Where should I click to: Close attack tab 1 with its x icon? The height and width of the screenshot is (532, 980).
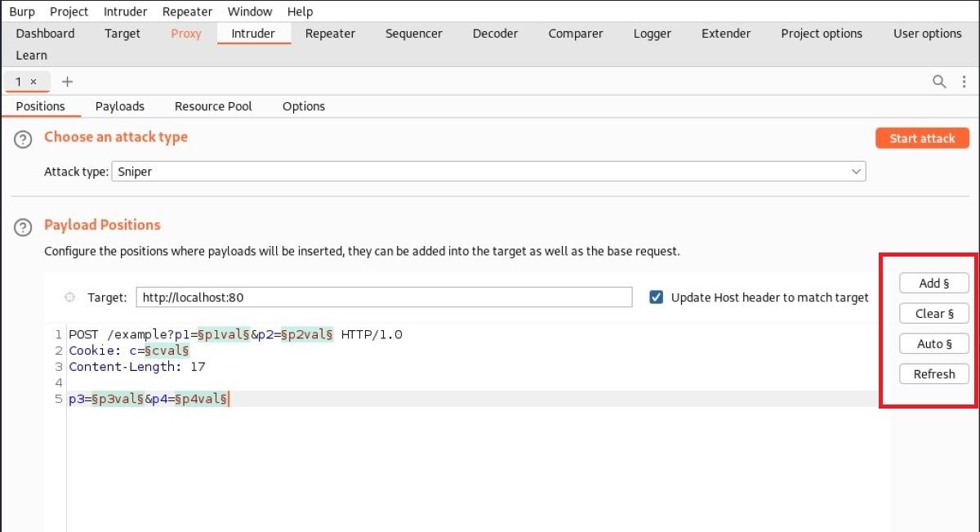(34, 82)
